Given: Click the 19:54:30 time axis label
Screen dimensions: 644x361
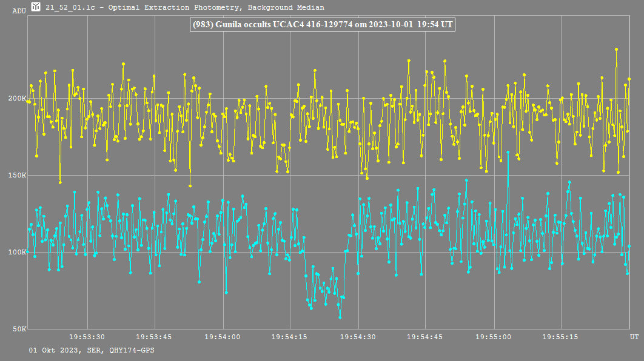Looking at the screenshot, I should (x=357, y=337).
